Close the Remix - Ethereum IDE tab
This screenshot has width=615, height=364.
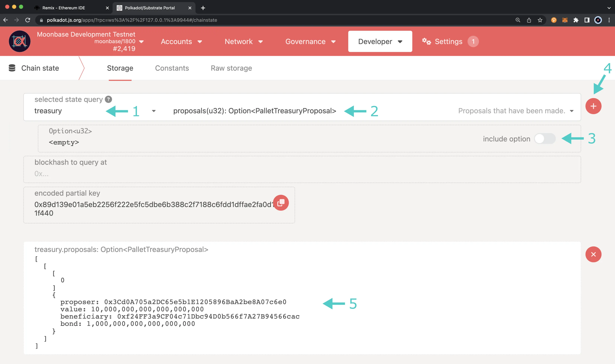coord(107,8)
